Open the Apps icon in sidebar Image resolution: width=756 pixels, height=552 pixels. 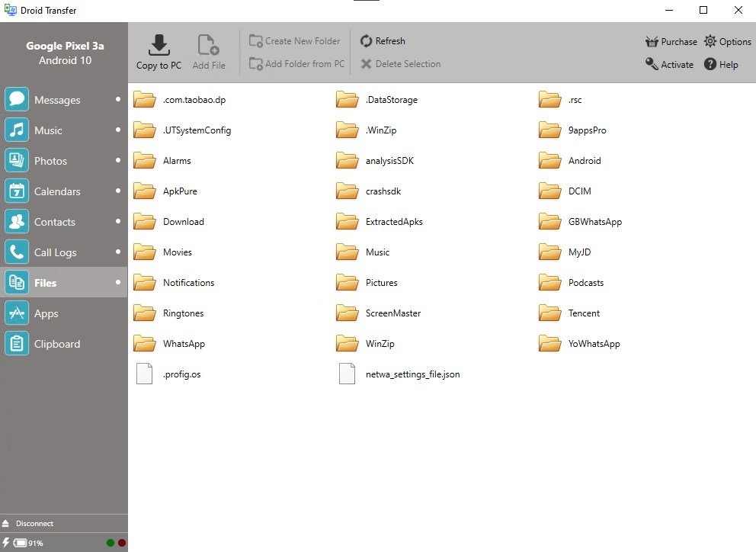pos(17,313)
